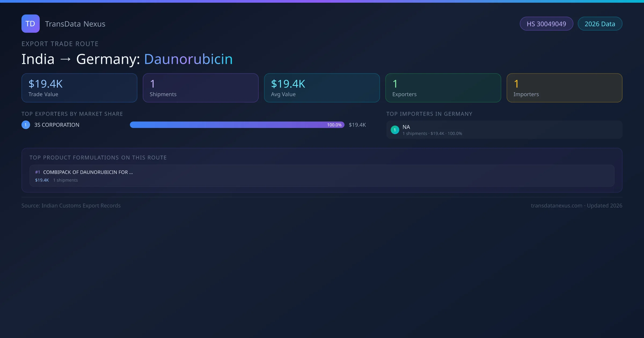Open the Exporters stat card
644x338 pixels.
click(x=443, y=88)
